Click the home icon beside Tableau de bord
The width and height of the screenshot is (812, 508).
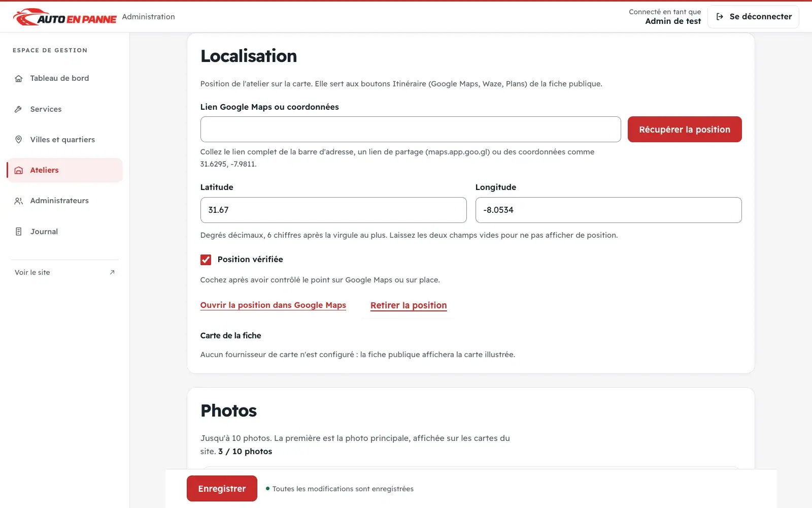tap(19, 78)
